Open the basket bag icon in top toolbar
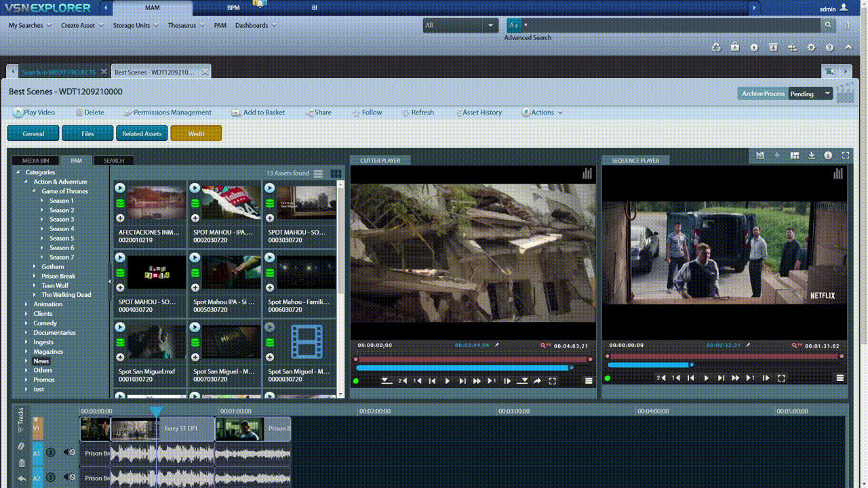 tap(735, 47)
